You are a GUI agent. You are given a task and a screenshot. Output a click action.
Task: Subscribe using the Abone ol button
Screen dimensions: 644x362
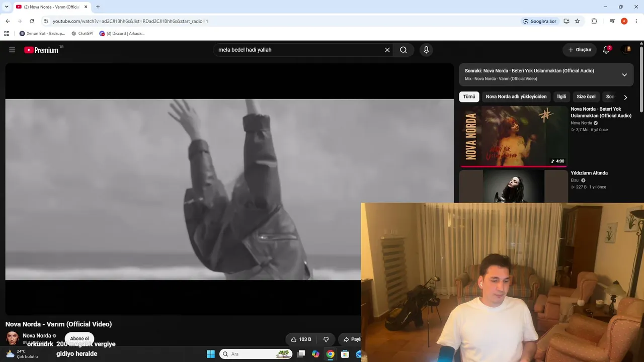point(79,338)
